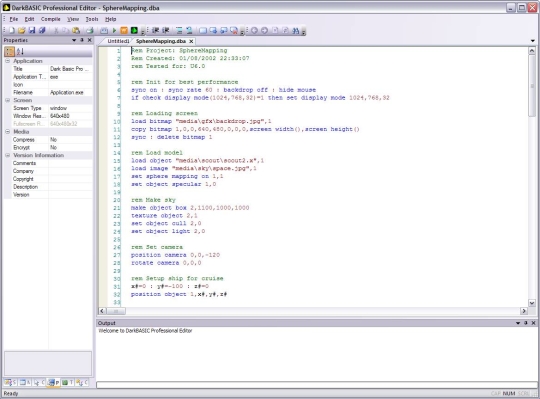Click the Save All toolbar icon
This screenshot has width=540, height=399.
coord(42,31)
